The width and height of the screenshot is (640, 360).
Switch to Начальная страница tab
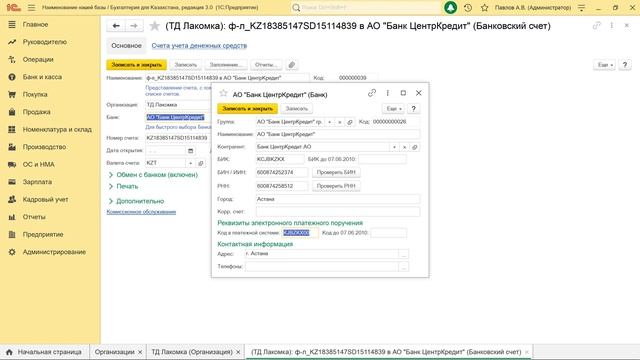click(44, 352)
